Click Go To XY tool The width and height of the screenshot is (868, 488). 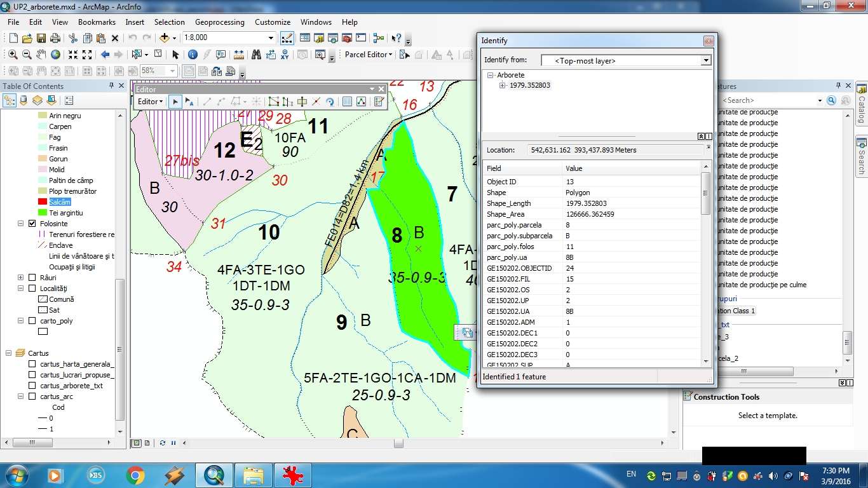point(285,55)
